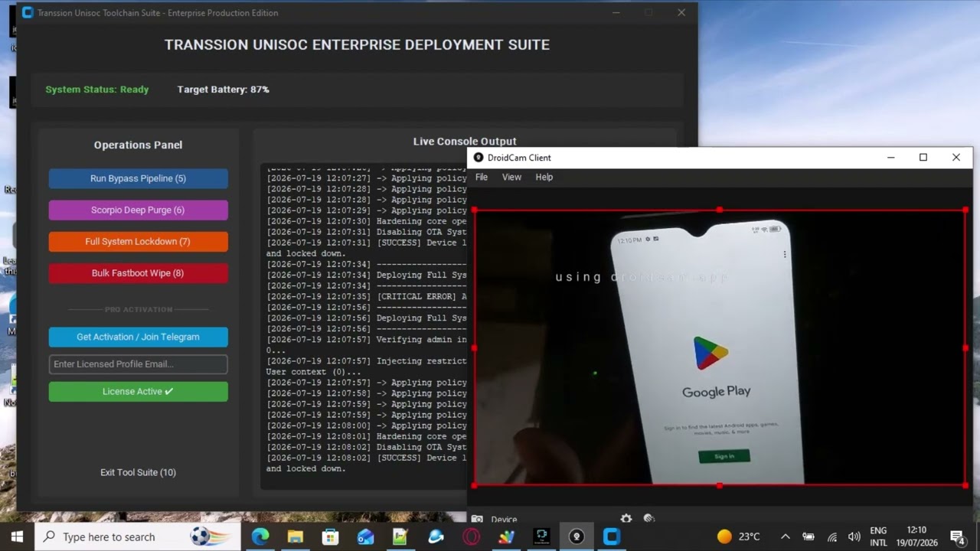Open the Wi-Fi network tray icon
Screen dimensions: 980x551
pyautogui.click(x=831, y=536)
